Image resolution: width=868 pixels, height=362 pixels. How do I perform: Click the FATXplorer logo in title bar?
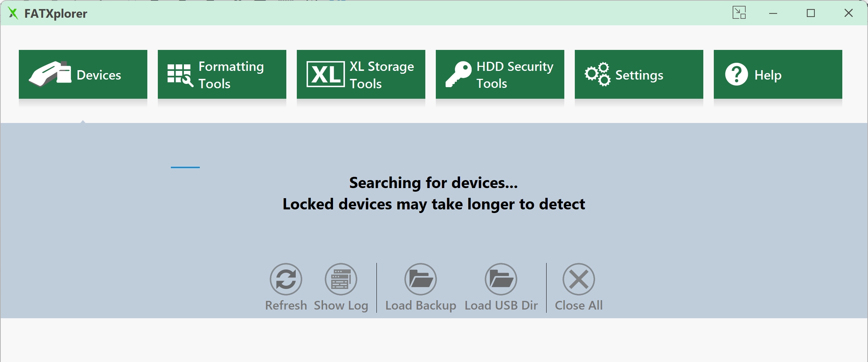tap(13, 13)
